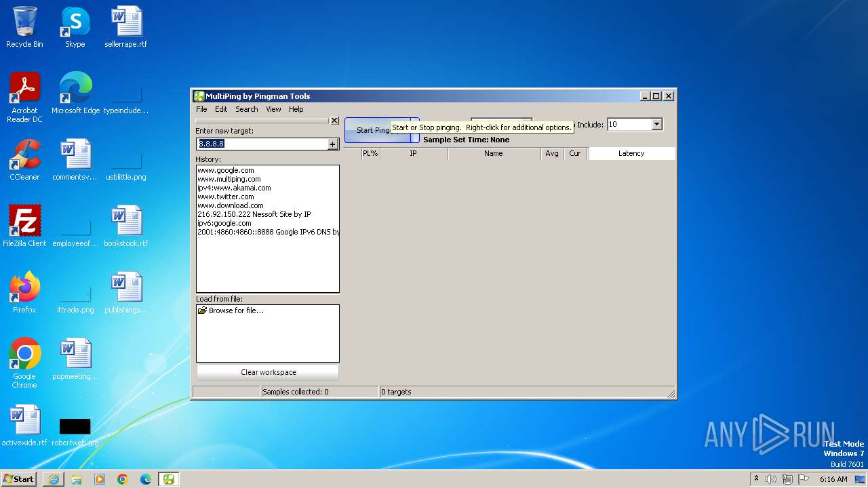Click Start Ping button
Image resolution: width=868 pixels, height=488 pixels.
coord(378,130)
